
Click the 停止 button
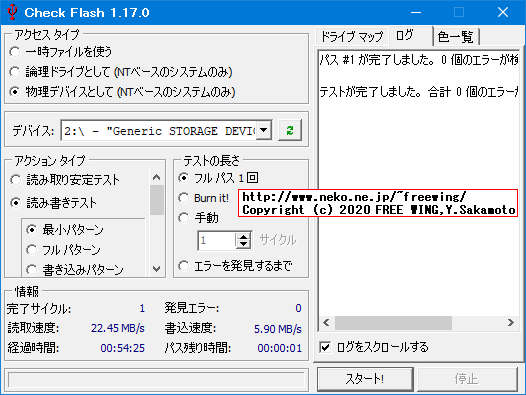(x=467, y=379)
